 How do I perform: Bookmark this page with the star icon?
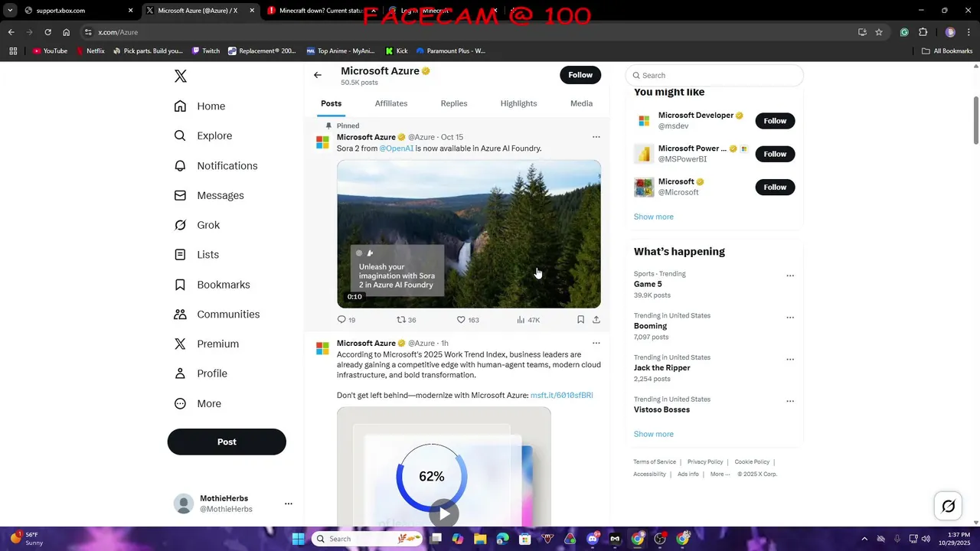click(879, 32)
